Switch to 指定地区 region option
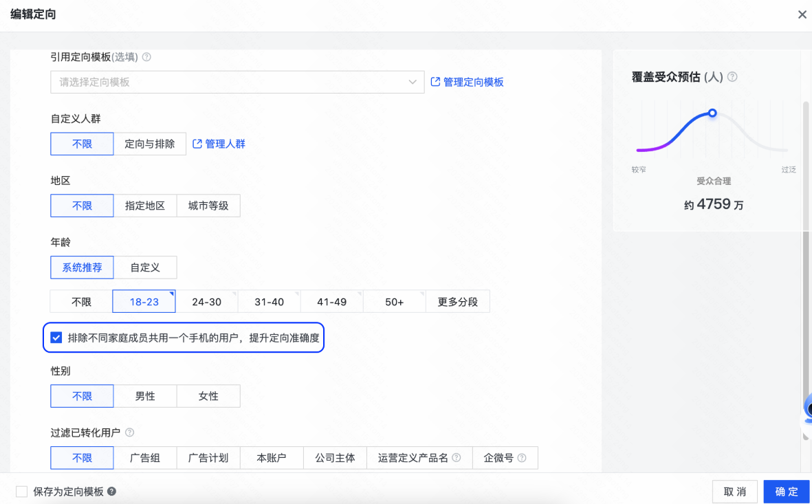Image resolution: width=812 pixels, height=504 pixels. [145, 205]
